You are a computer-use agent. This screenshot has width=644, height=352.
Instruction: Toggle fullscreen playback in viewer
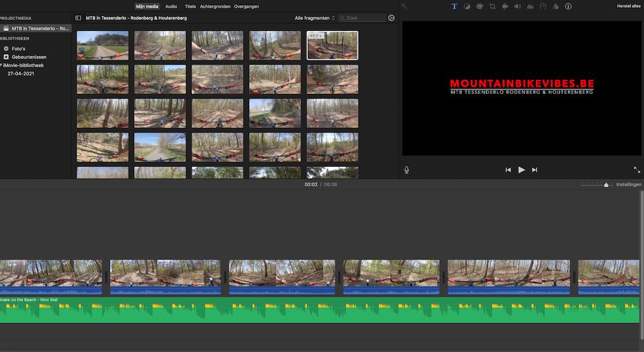[637, 170]
